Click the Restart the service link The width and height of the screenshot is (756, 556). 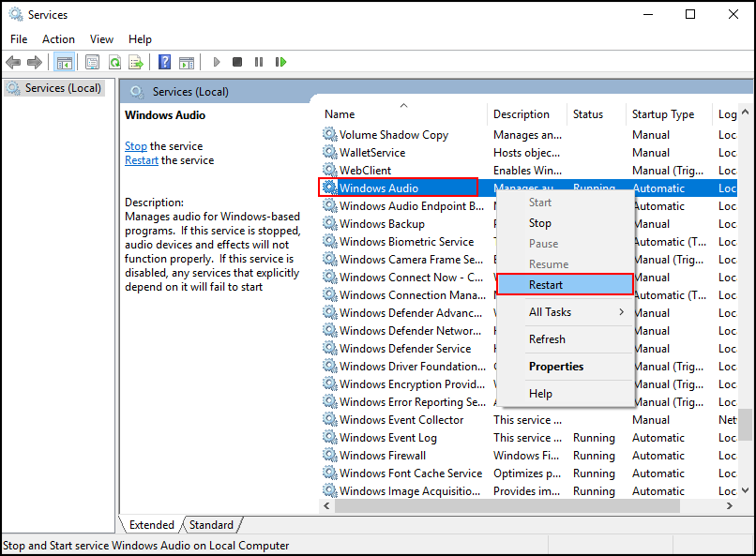tap(142, 160)
